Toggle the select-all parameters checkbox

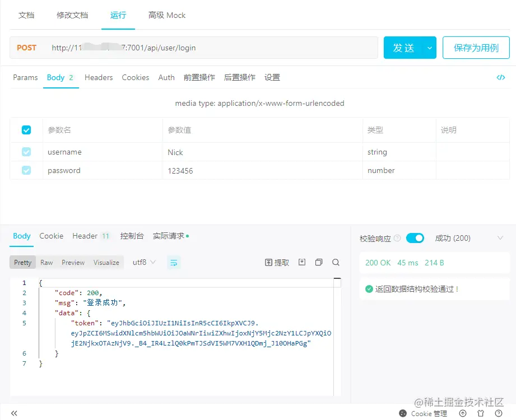(x=26, y=130)
